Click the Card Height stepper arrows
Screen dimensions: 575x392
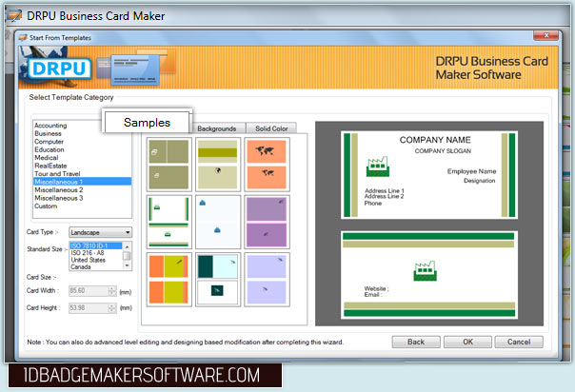click(112, 307)
